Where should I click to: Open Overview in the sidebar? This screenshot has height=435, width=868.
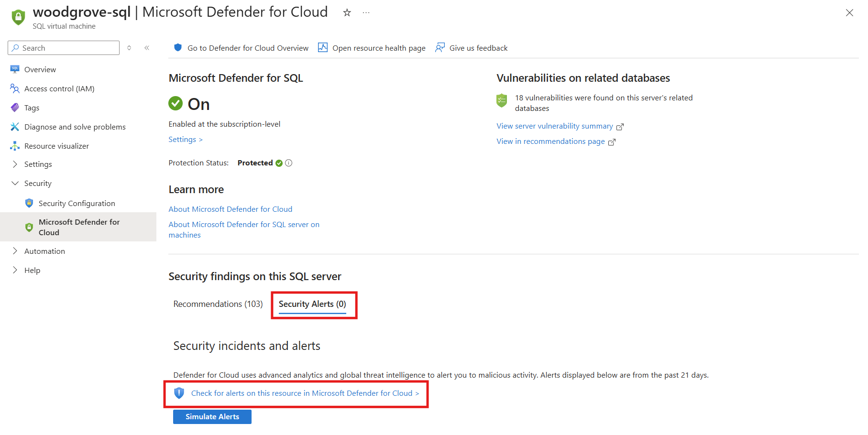[x=40, y=69]
